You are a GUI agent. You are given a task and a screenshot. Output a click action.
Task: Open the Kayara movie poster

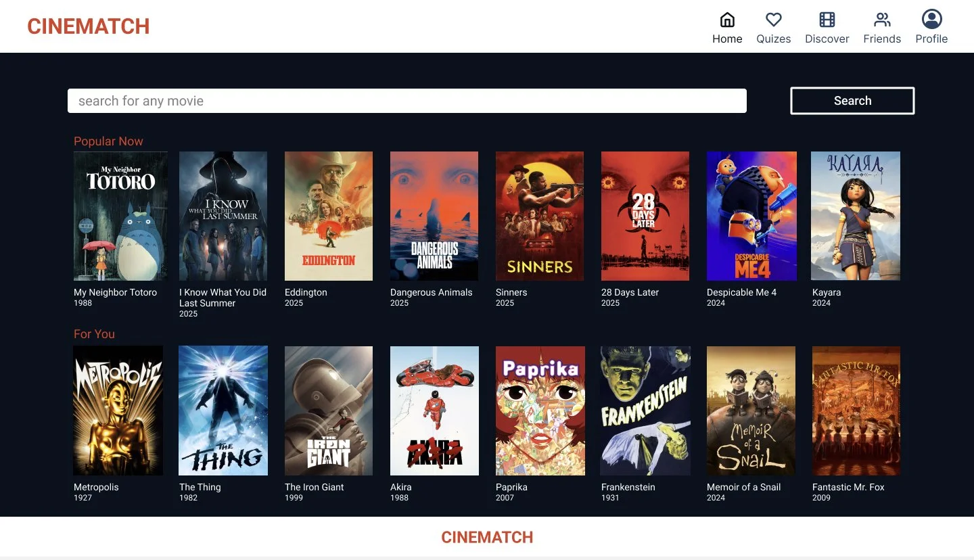tap(856, 216)
